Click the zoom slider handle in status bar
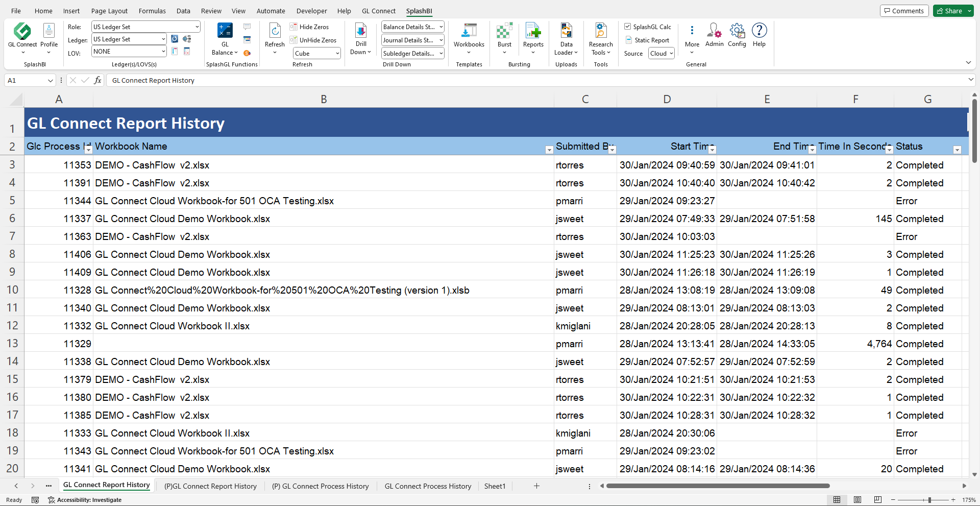This screenshot has height=506, width=980. coord(929,500)
